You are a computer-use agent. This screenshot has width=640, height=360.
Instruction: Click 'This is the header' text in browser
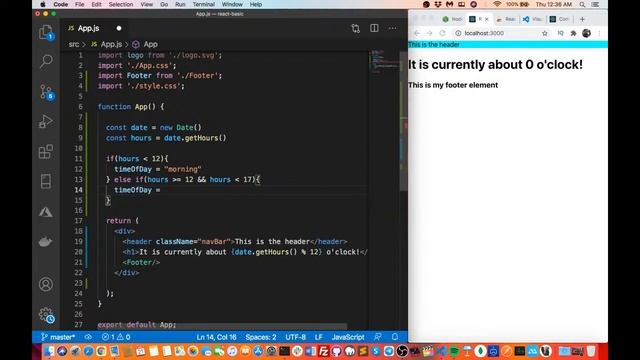click(433, 44)
